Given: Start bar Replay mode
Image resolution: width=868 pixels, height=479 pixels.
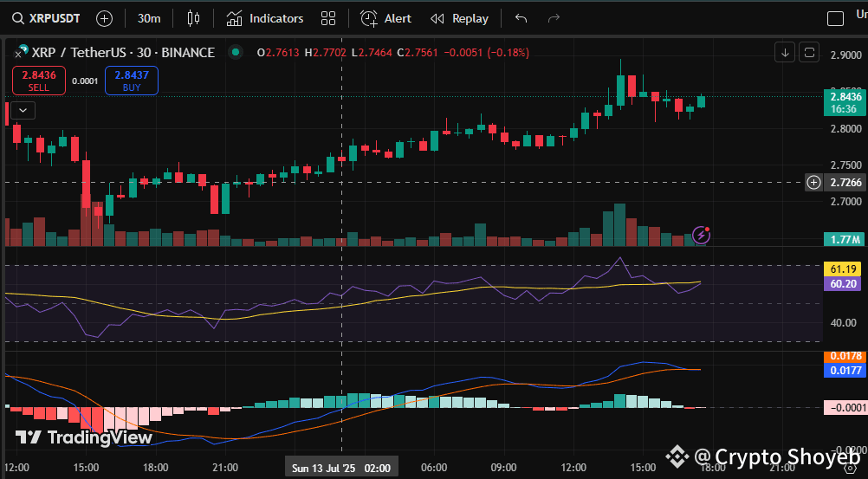Looking at the screenshot, I should point(460,18).
